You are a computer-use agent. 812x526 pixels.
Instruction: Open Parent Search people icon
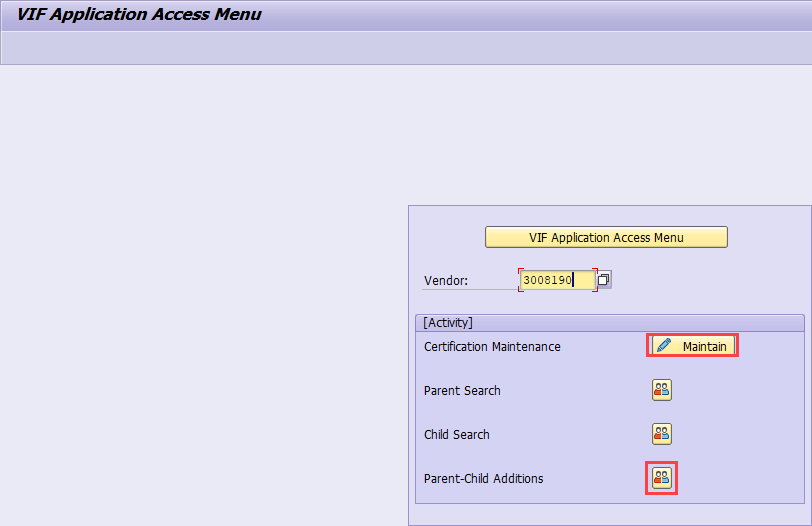(x=662, y=390)
